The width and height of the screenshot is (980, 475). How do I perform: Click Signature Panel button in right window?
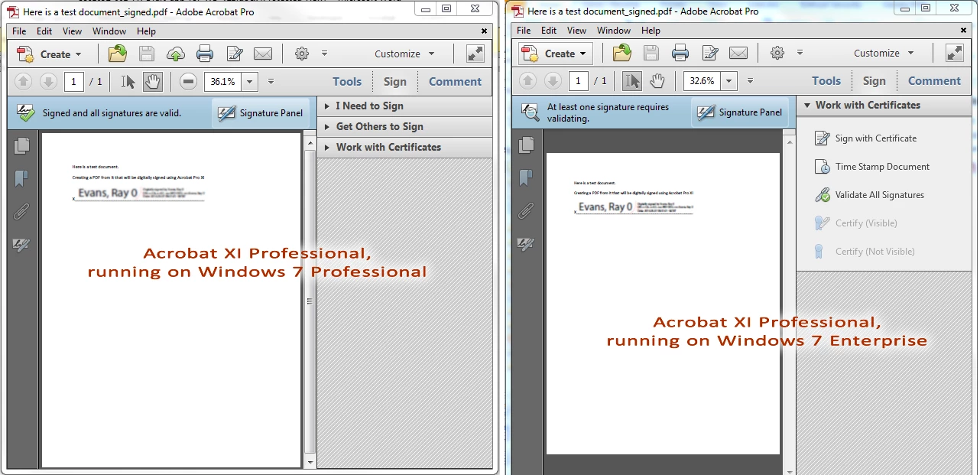coord(740,112)
